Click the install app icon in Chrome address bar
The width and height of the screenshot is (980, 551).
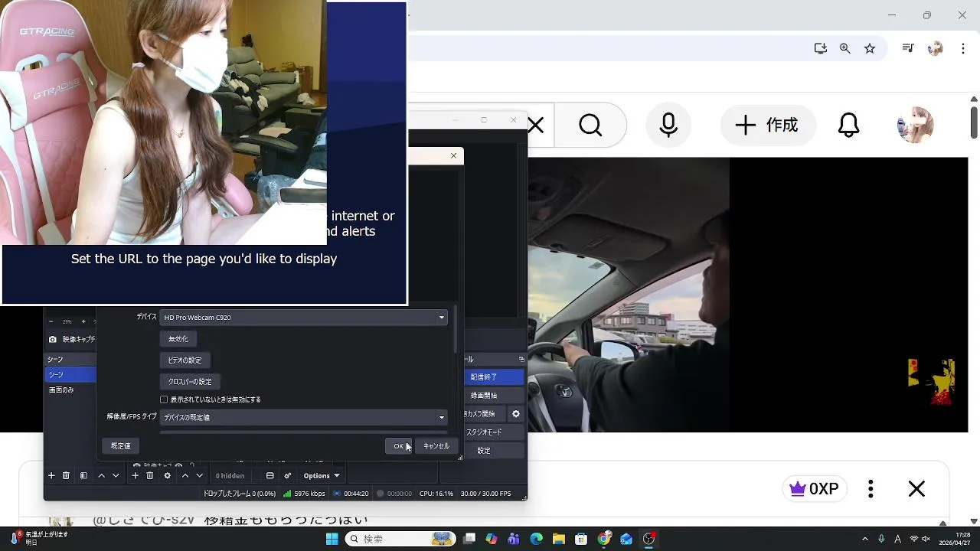click(821, 48)
